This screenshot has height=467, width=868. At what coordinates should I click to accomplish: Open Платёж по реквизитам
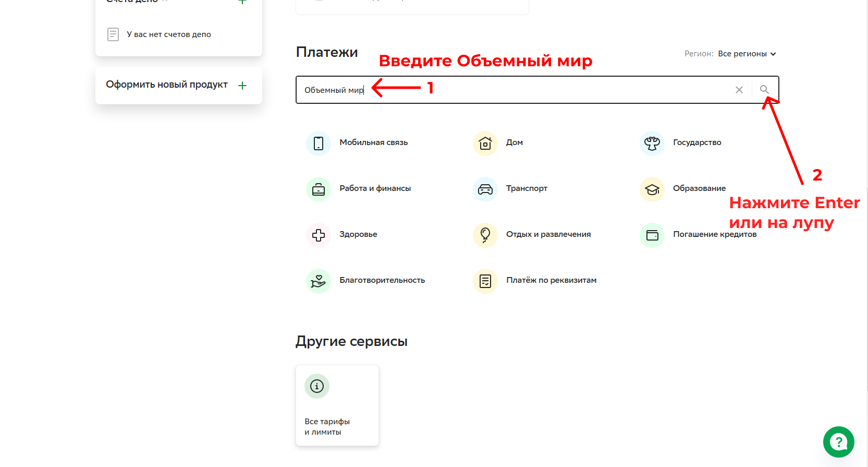551,280
